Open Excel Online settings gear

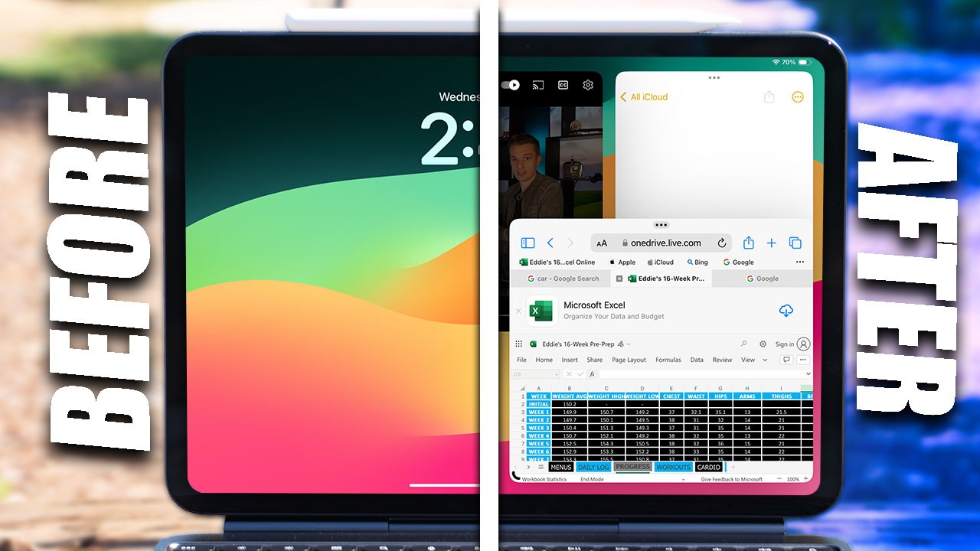point(763,344)
